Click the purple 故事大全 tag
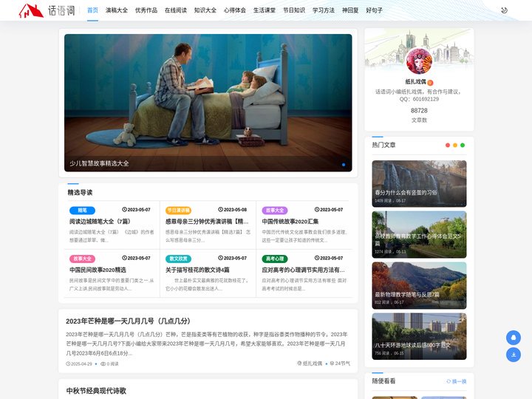This screenshot has height=399, width=532. [x=275, y=211]
